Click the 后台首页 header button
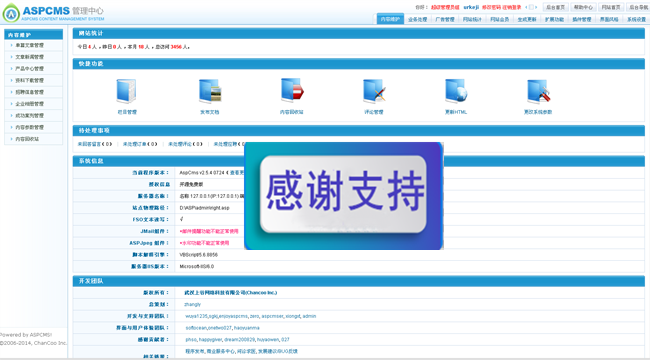This screenshot has height=360, width=650. click(x=555, y=7)
